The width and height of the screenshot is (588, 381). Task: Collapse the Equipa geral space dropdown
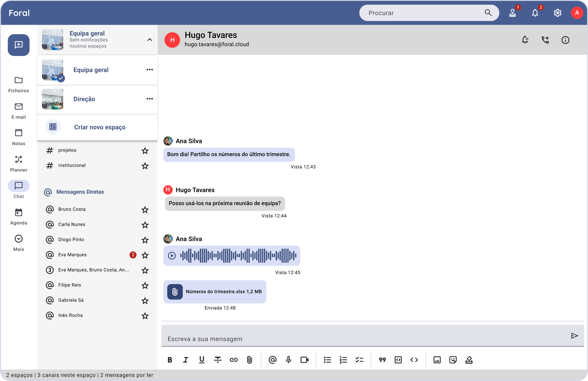coord(150,39)
